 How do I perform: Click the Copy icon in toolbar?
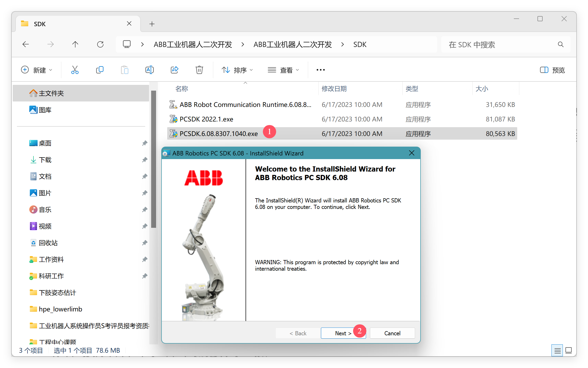[x=100, y=70]
